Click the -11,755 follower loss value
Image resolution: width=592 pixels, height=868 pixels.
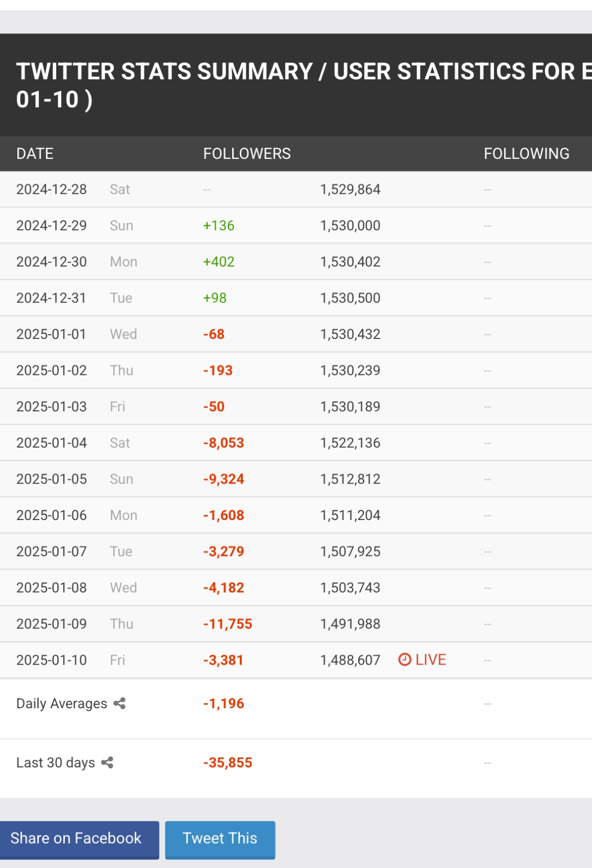pos(228,624)
